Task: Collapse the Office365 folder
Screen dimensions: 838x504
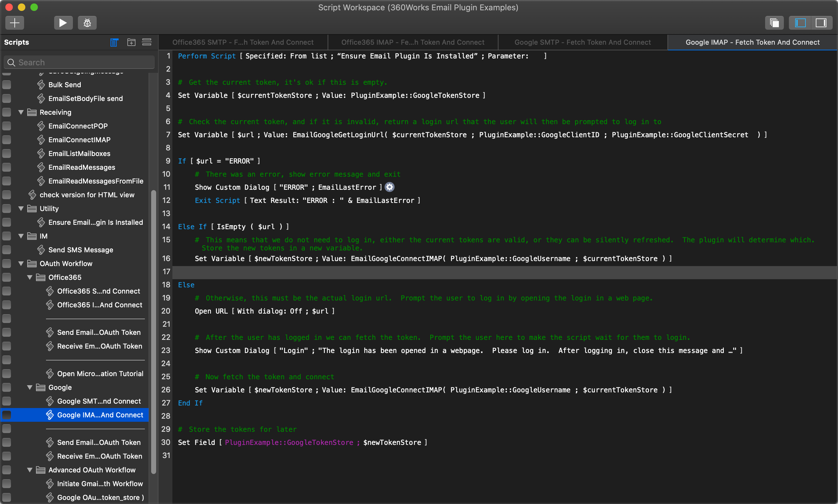Action: click(x=30, y=277)
